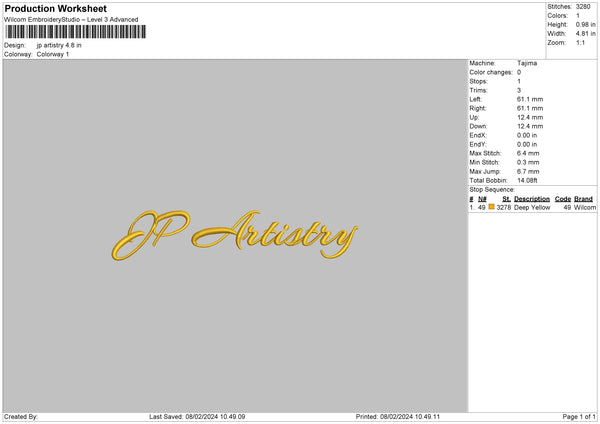Click the Created By label
The image size is (600, 424).
21,417
